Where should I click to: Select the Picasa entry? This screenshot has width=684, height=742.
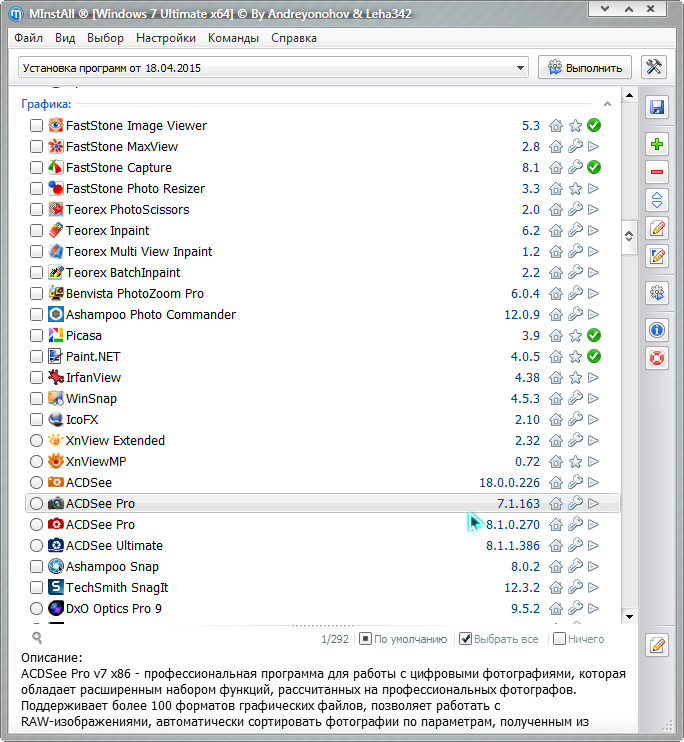tap(322, 336)
